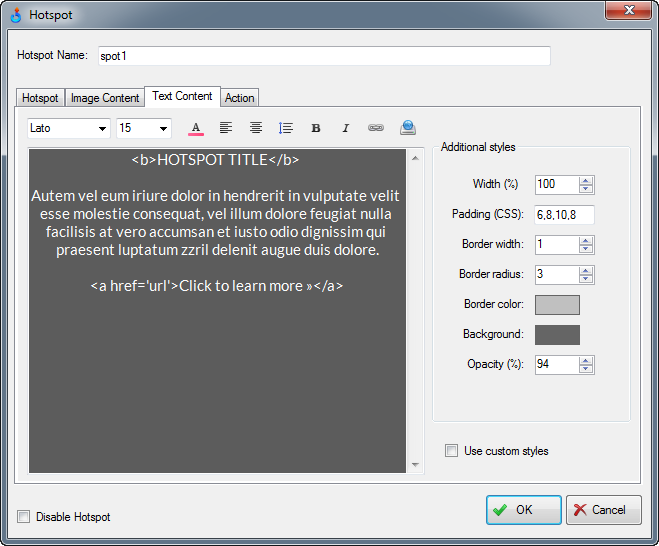Decrease Width (%) value with down arrow
Image resolution: width=659 pixels, height=546 pixels.
(585, 189)
